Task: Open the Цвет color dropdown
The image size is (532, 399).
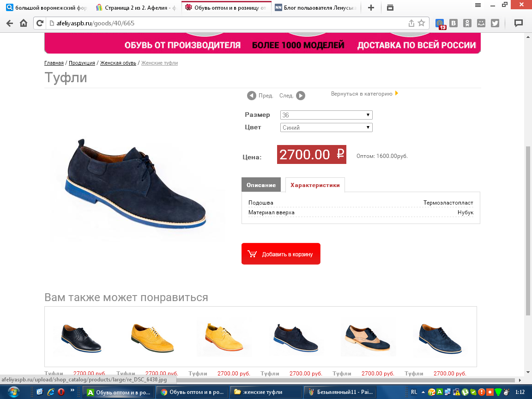Action: pyautogui.click(x=326, y=127)
